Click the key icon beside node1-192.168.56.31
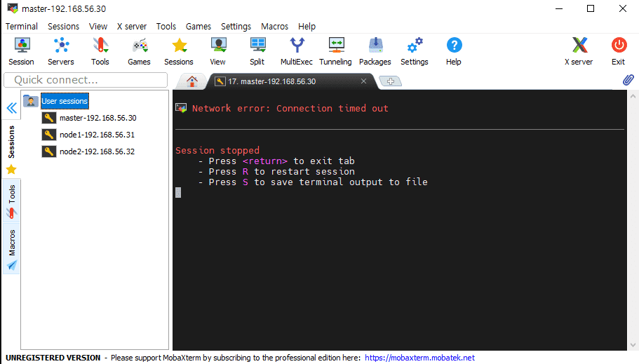Viewport: 639px width, 364px height. 49,135
